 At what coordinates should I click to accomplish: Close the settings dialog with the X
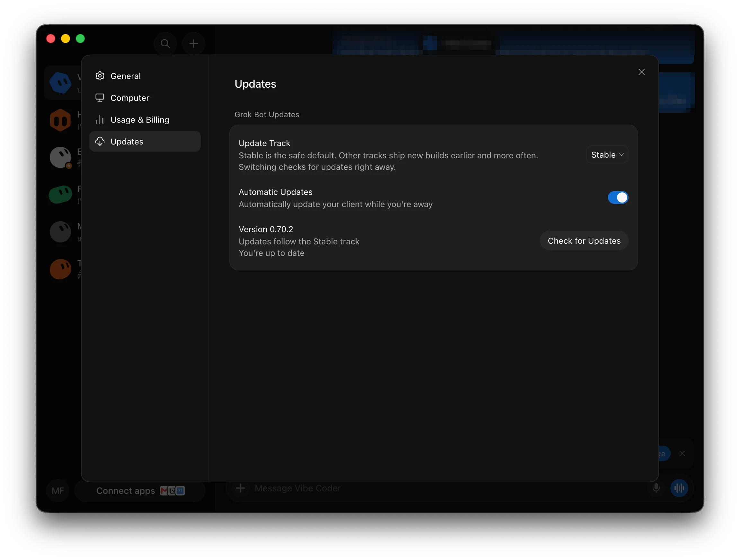[x=641, y=72]
